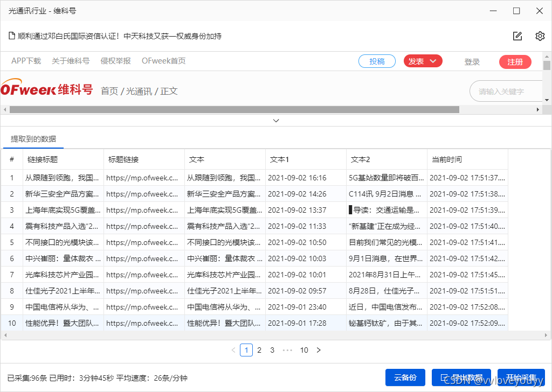Click cell 2021-09-02 17:51:37

(x=467, y=178)
